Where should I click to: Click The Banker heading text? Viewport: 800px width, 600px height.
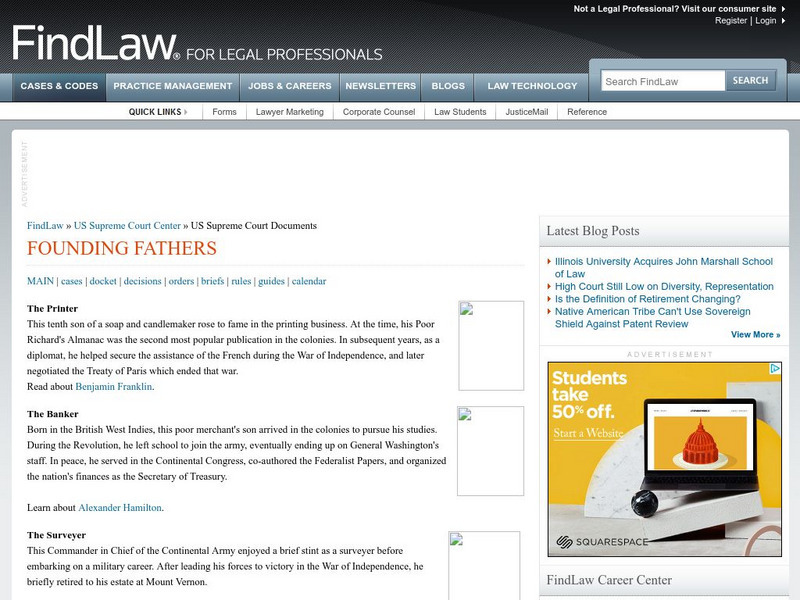tap(53, 414)
